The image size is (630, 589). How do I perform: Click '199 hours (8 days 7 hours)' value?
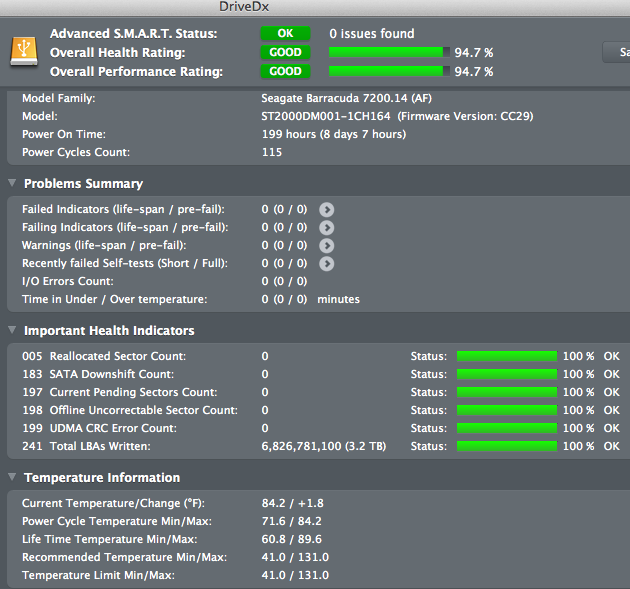tap(334, 134)
